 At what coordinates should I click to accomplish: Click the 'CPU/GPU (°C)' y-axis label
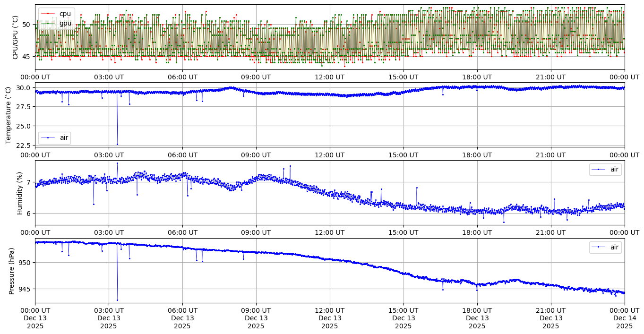tap(15, 37)
